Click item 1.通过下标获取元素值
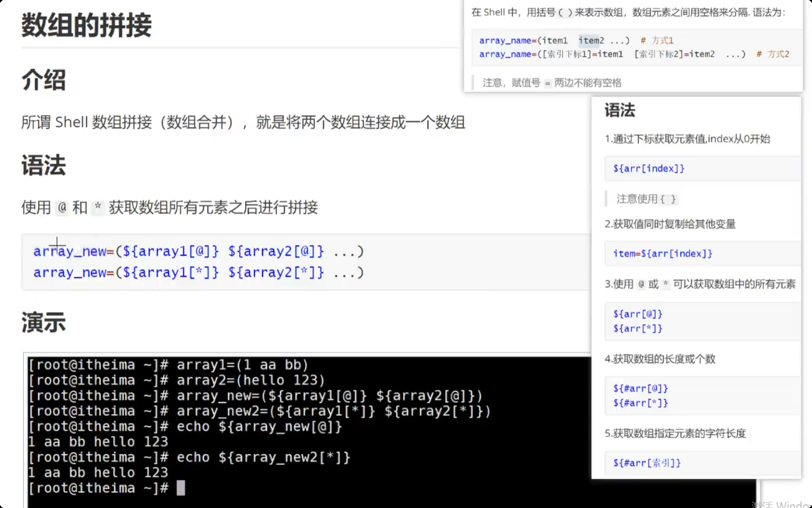The height and width of the screenshot is (508, 812). tap(687, 139)
